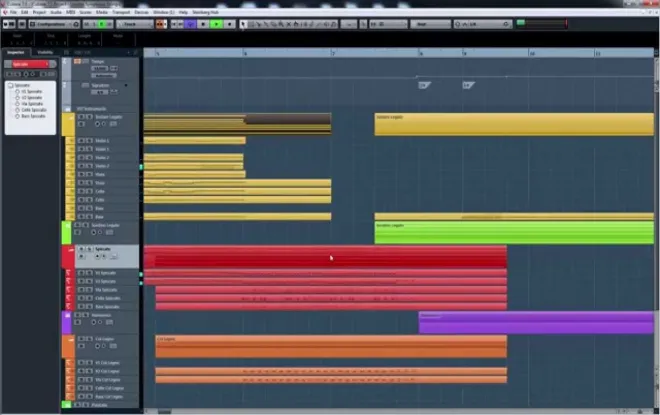Screen dimensions: 660x415
Task: Open the grid type dropdown
Action: click(x=430, y=24)
